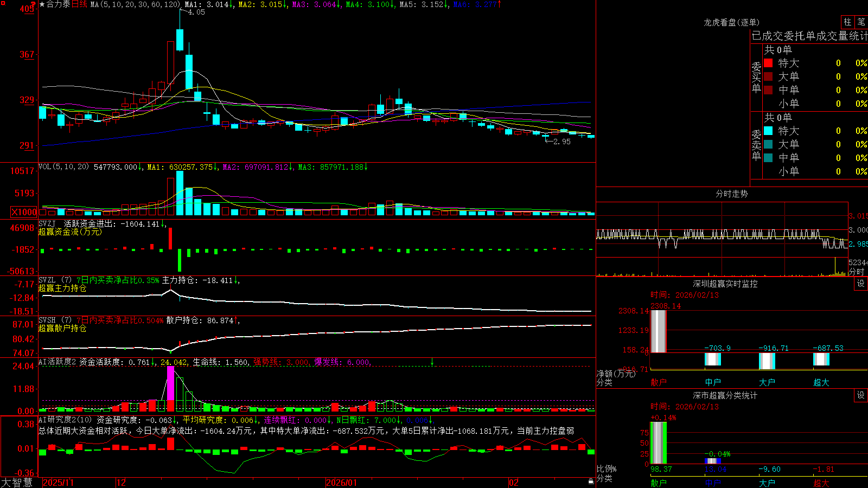Click the dark red 大单 buy-order swatch
This screenshot has height=488, width=868.
(x=768, y=76)
